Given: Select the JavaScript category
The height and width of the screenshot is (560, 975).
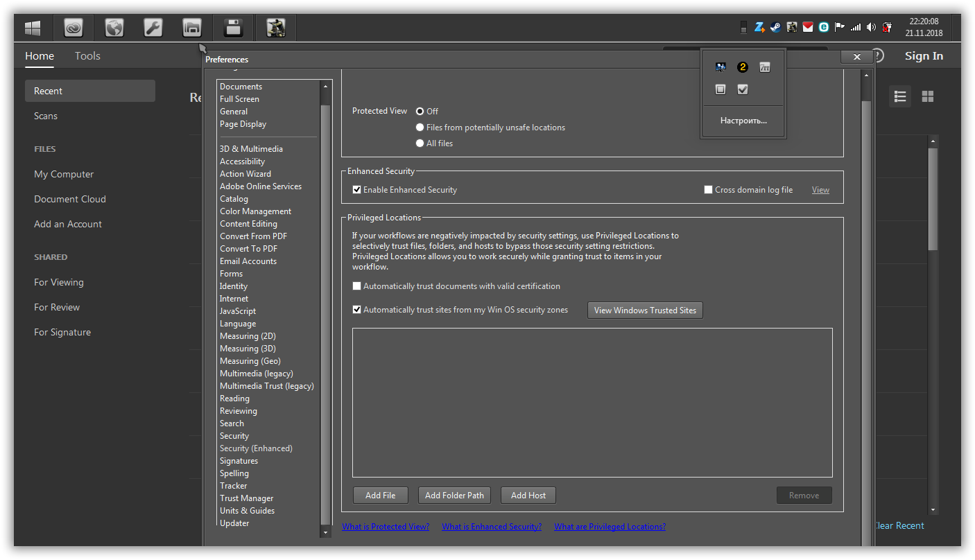Looking at the screenshot, I should pos(238,311).
